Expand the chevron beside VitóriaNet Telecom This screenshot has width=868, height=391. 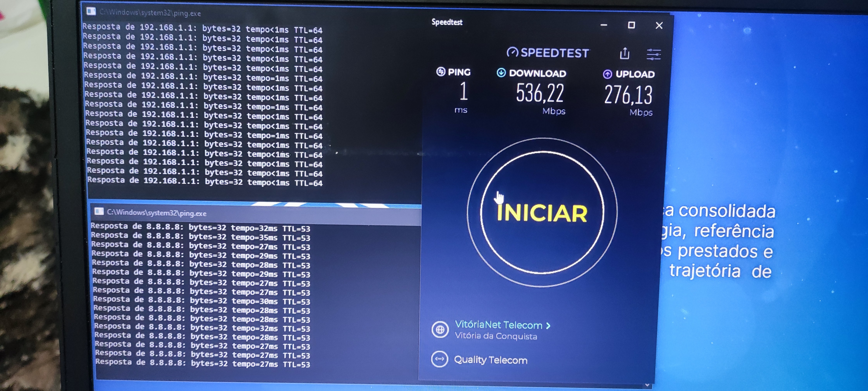pyautogui.click(x=548, y=326)
